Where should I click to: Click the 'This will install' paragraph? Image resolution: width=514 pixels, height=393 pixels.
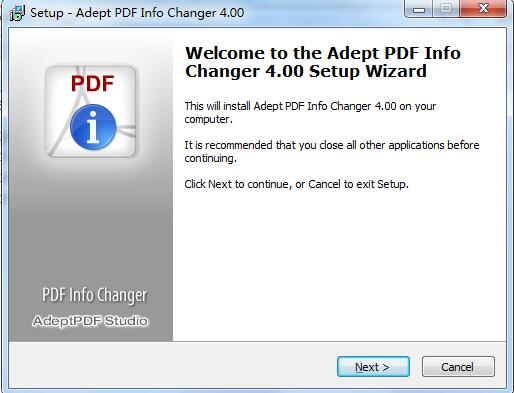pos(310,112)
